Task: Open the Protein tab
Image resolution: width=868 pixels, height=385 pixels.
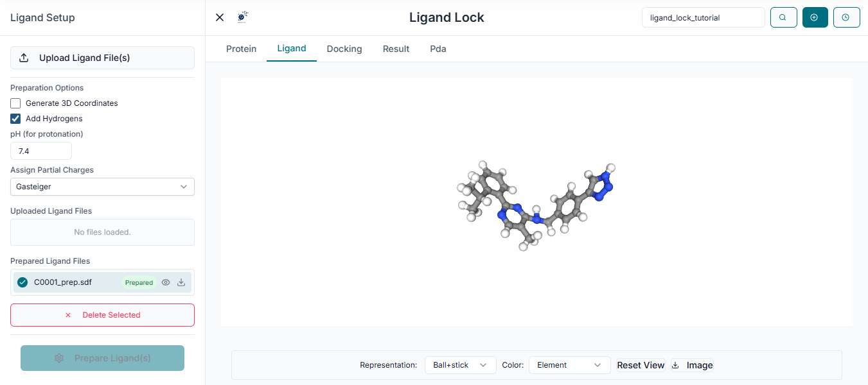Action: coord(241,49)
